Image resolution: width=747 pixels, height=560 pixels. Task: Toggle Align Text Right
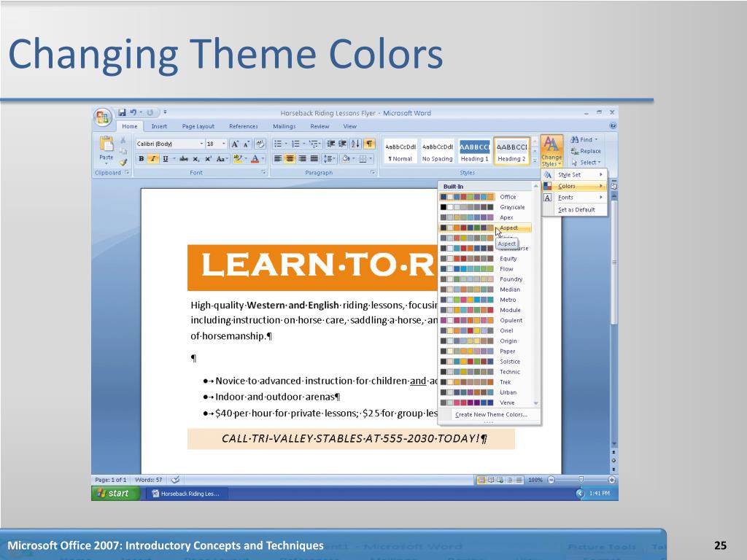coord(302,159)
